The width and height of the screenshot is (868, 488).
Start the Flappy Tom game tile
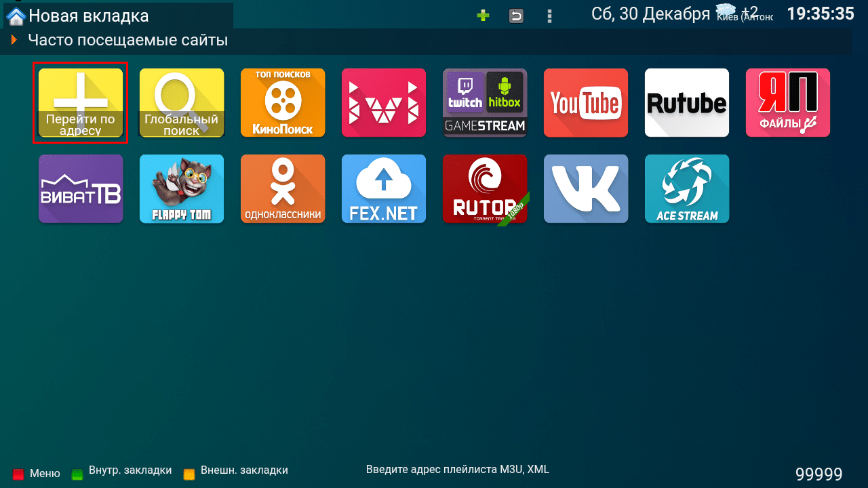[182, 188]
